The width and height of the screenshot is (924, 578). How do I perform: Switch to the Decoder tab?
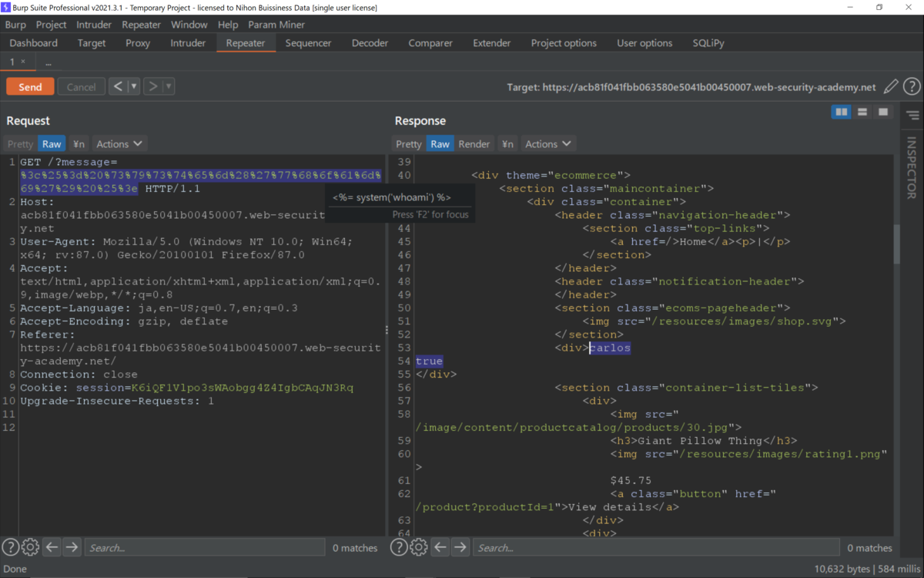coord(370,43)
